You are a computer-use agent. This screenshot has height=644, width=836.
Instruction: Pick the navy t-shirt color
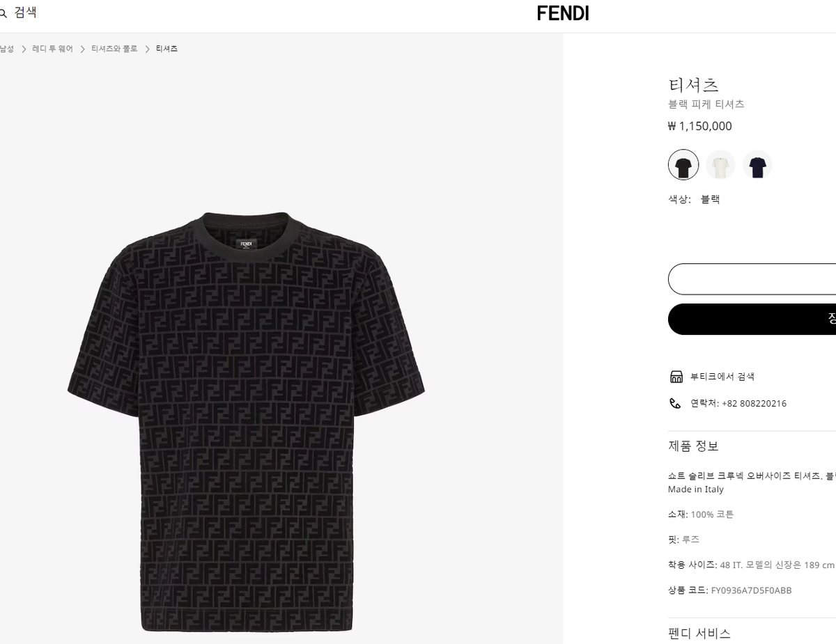[757, 165]
